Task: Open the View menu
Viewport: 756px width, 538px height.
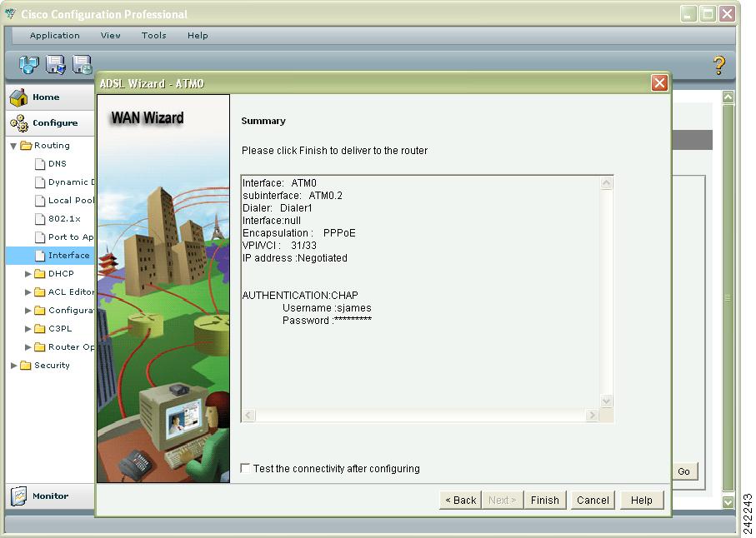Action: point(110,35)
